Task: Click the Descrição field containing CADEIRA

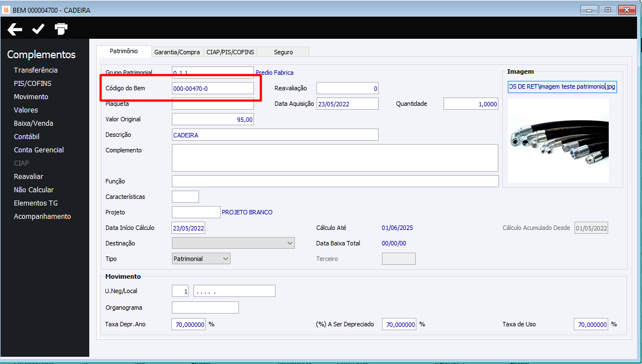Action: [275, 135]
